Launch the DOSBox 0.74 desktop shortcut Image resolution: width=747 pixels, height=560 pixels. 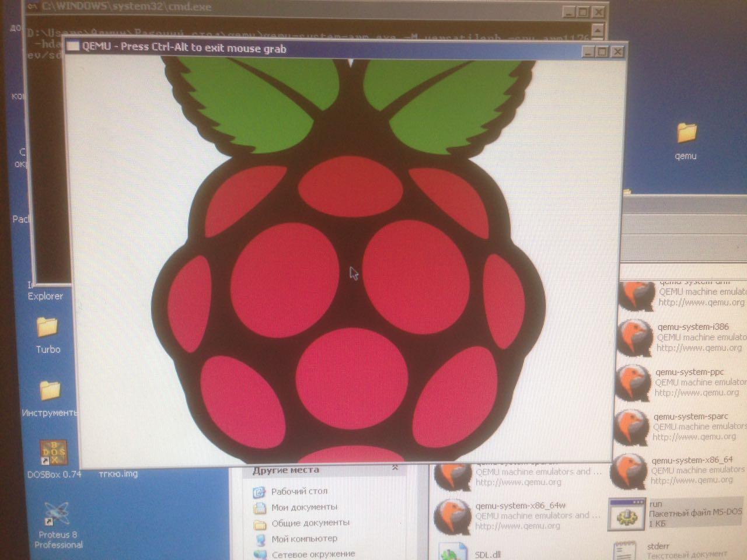pyautogui.click(x=53, y=453)
